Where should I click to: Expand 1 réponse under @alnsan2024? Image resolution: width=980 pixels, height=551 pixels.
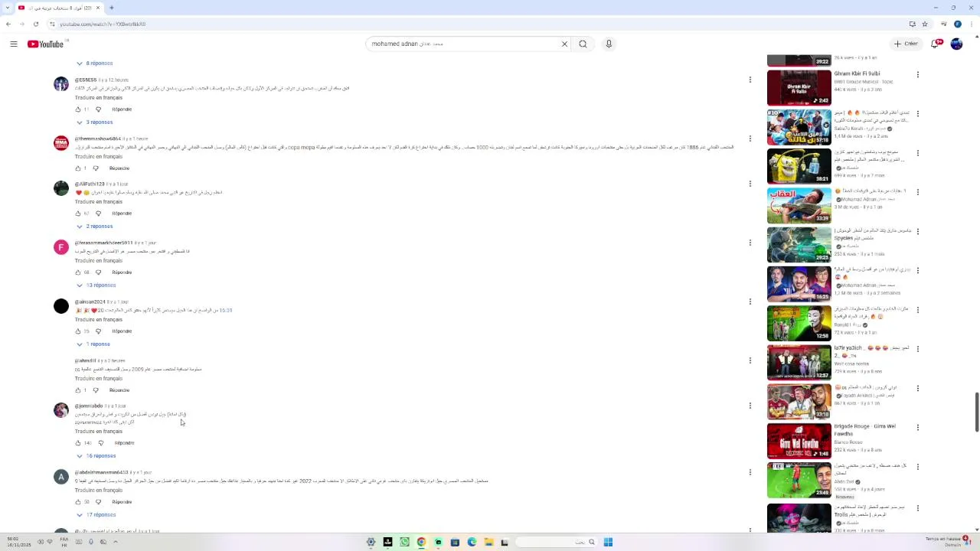93,344
